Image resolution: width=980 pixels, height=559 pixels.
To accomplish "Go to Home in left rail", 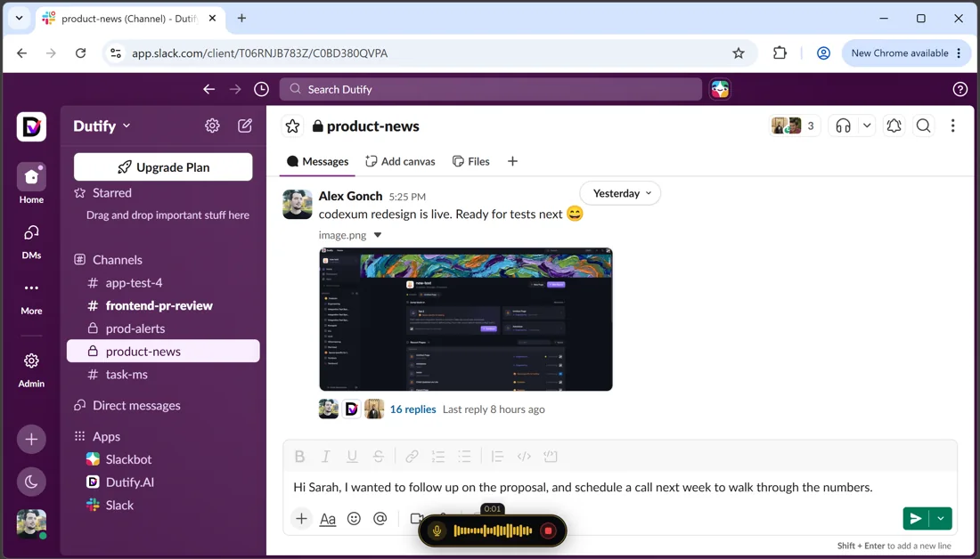I will (31, 183).
